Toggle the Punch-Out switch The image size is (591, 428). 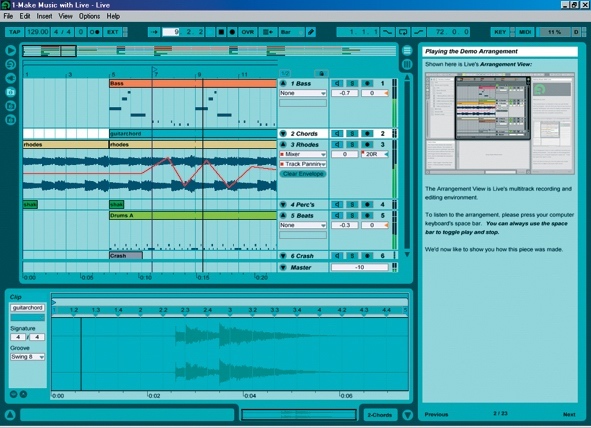[418, 32]
